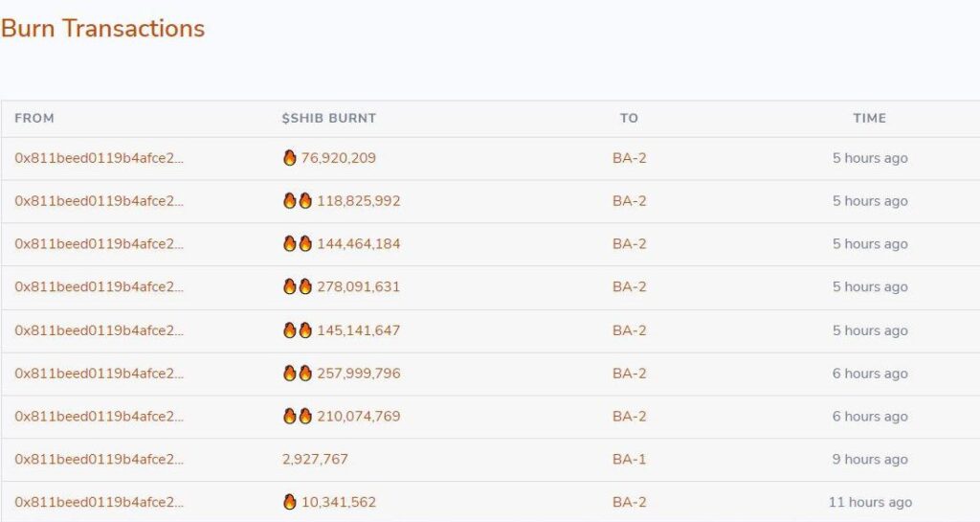Open the BA-2 link in the 11 hours ago row
This screenshot has height=522, width=980.
(630, 502)
